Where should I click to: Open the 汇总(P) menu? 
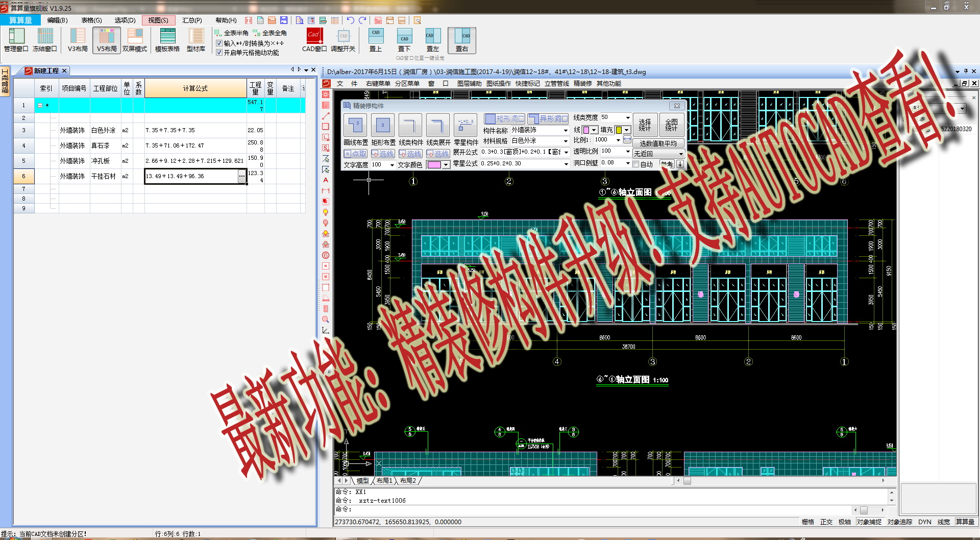coord(192,20)
